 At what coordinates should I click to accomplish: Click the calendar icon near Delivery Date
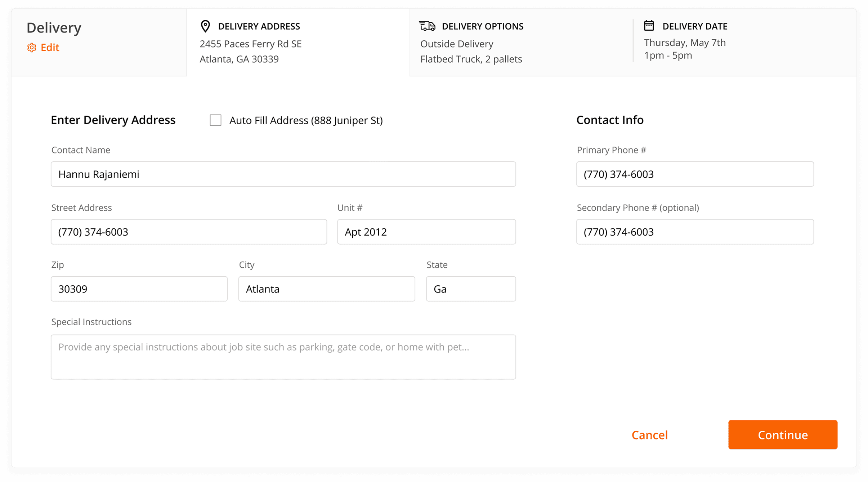(649, 26)
